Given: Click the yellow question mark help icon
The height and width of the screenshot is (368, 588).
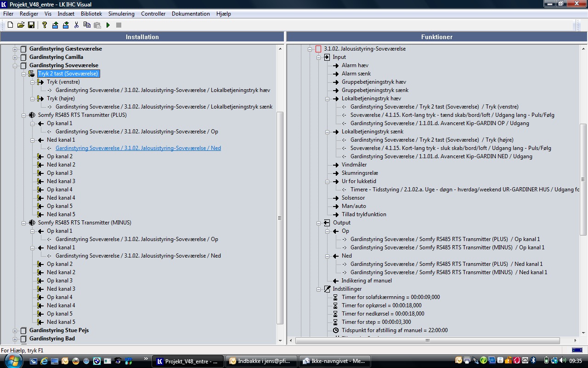Looking at the screenshot, I should [x=45, y=25].
